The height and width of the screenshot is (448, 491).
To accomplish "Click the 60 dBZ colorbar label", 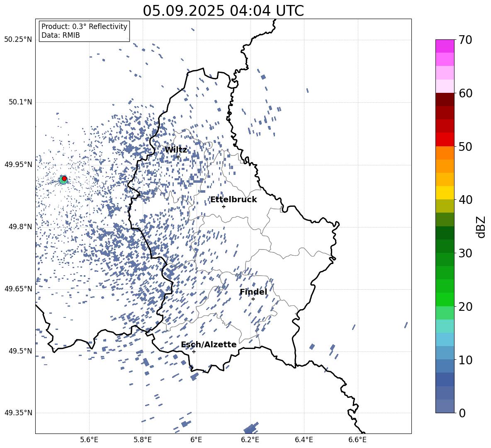I will [465, 93].
